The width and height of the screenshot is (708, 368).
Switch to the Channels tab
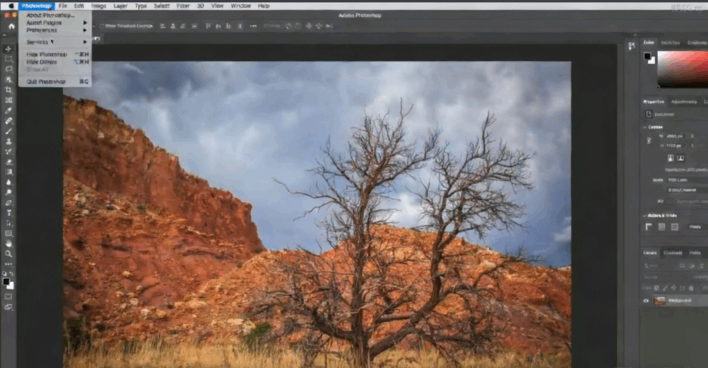click(672, 253)
